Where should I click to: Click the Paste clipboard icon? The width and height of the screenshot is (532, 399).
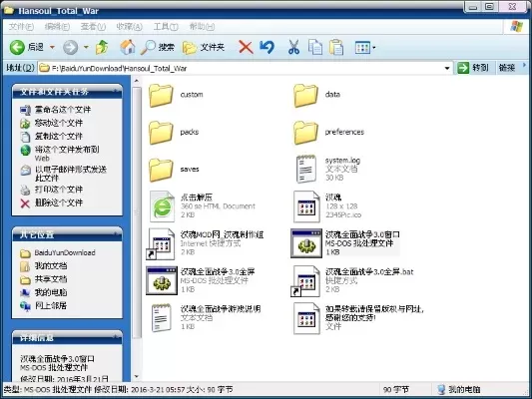point(336,48)
